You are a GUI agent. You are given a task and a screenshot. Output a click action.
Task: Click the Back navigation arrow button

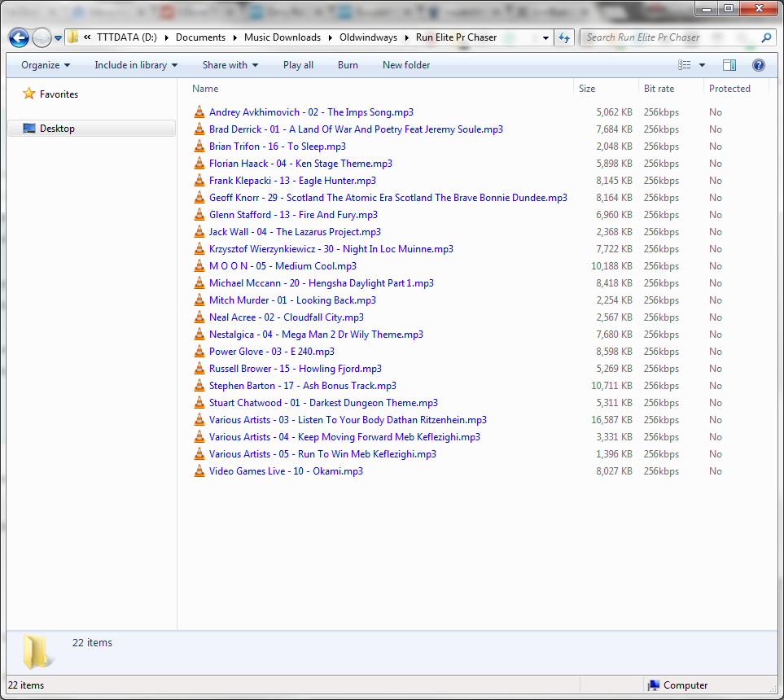click(x=19, y=37)
